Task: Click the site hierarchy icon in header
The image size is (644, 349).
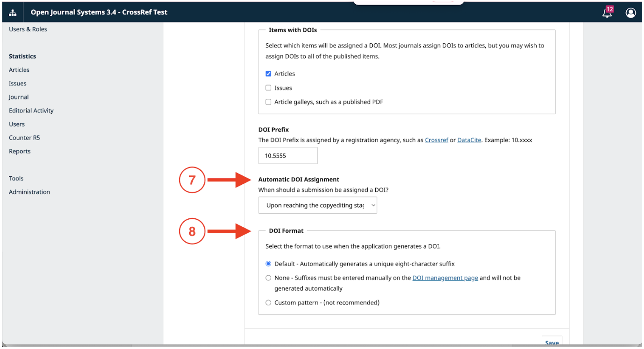Action: click(12, 13)
